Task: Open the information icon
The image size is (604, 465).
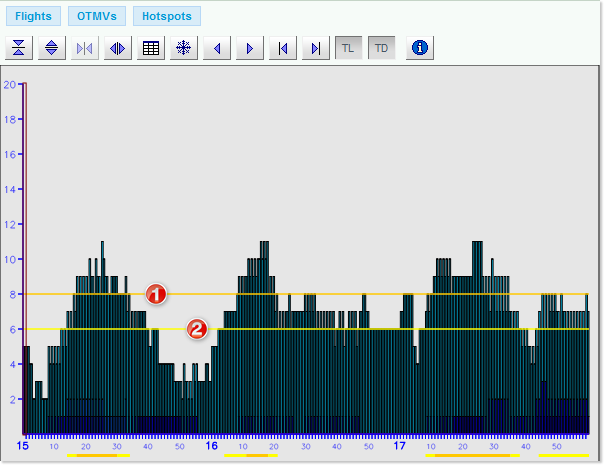Action: click(x=421, y=48)
